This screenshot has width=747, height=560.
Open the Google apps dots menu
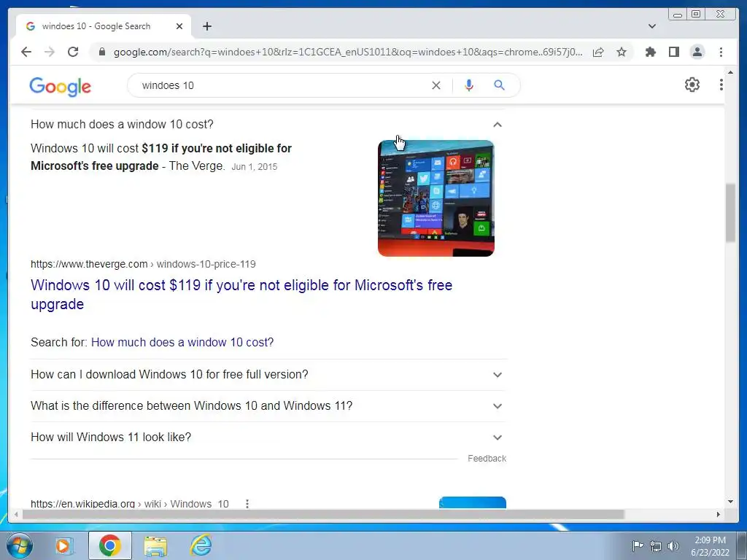coord(721,85)
